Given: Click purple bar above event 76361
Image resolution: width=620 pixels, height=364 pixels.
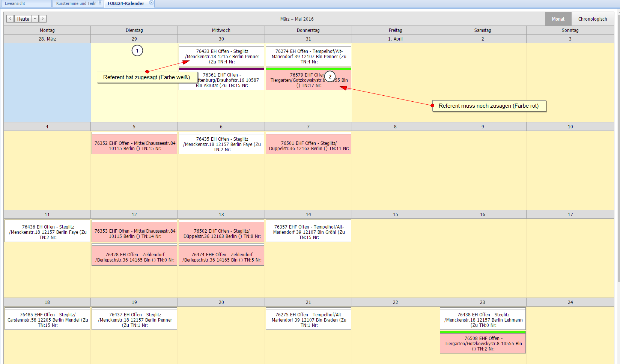Looking at the screenshot, I should 221,69.
